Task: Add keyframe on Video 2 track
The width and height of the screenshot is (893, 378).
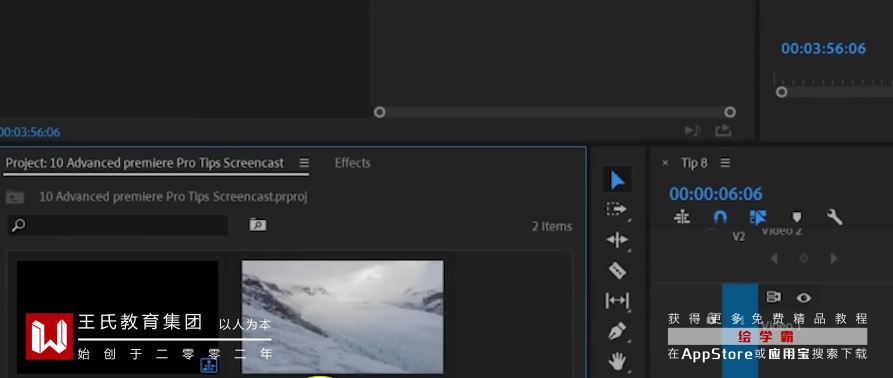Action: [x=804, y=258]
